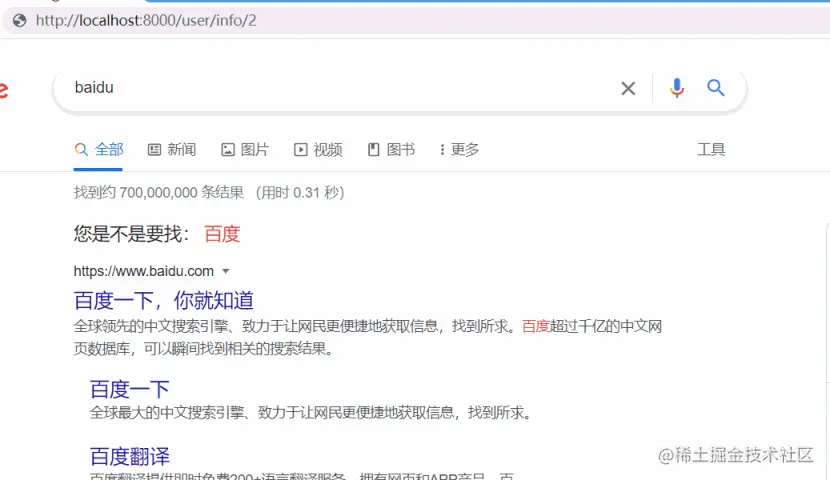Click the Google logo
This screenshot has width=830, height=480.
[4, 89]
